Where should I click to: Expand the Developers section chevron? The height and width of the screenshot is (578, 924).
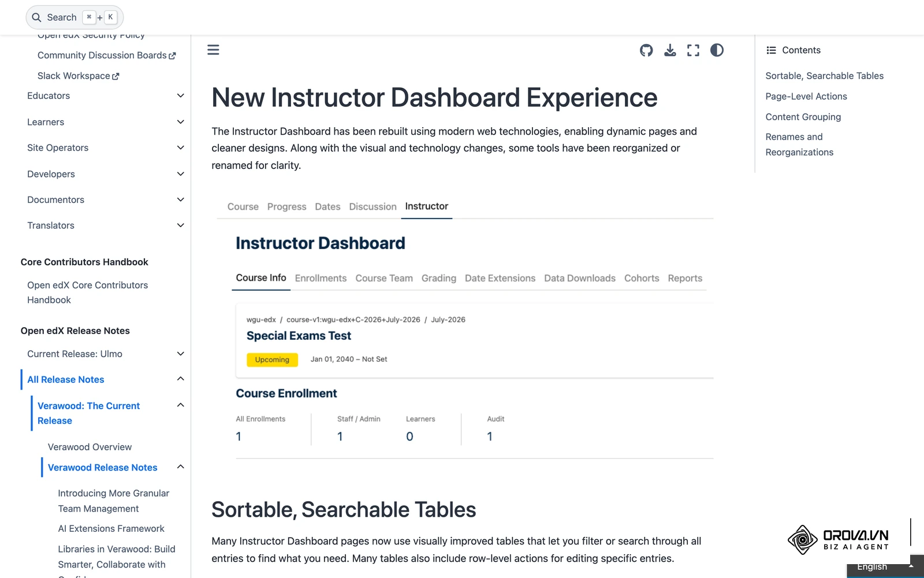[181, 174]
